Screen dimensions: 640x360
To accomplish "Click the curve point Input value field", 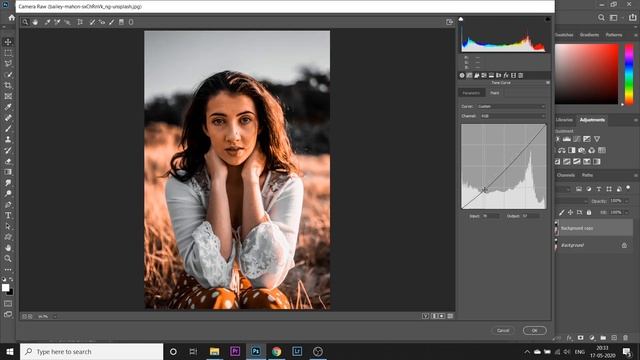I will 490,216.
